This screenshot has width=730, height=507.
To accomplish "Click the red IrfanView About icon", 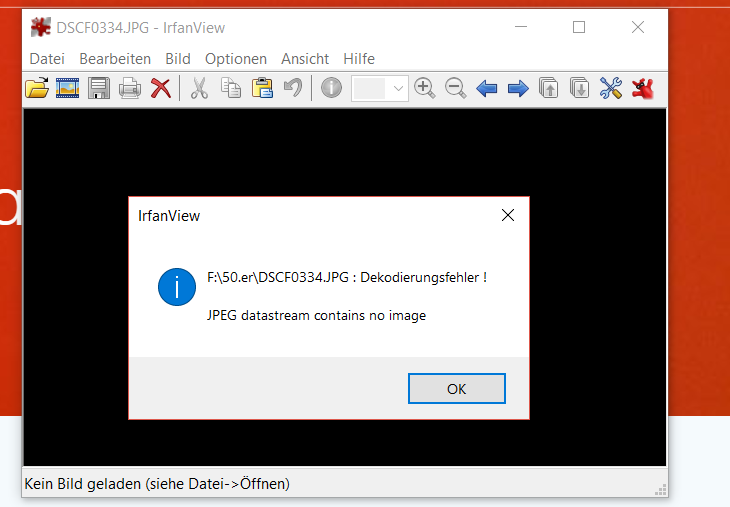I will point(642,88).
